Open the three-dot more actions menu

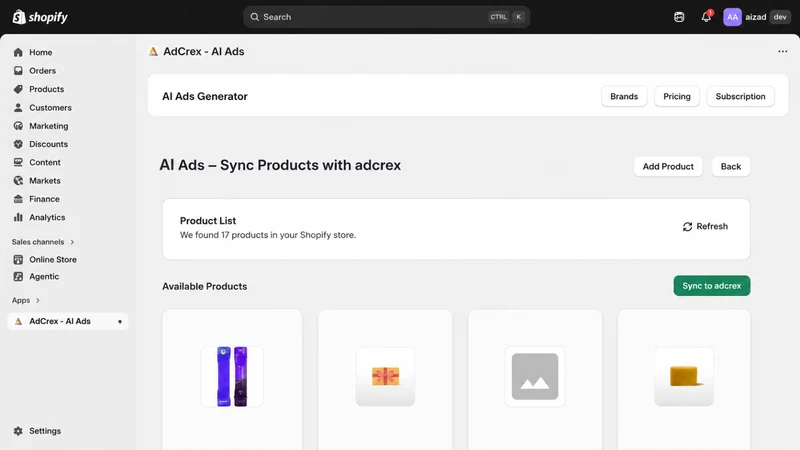[783, 52]
